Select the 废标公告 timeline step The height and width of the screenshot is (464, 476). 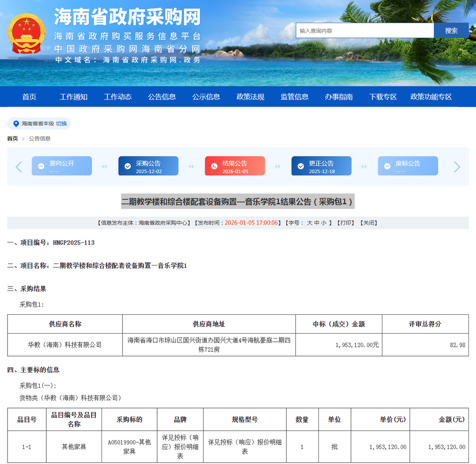pos(408,166)
